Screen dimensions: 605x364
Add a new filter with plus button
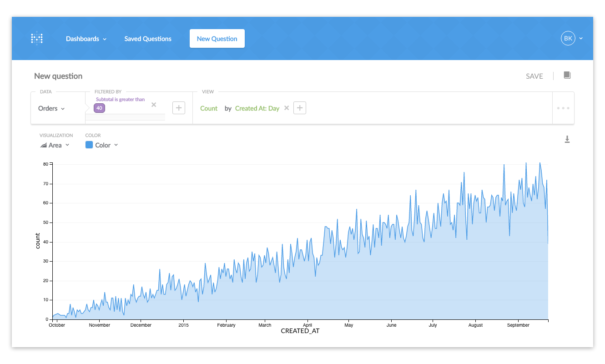coord(179,108)
